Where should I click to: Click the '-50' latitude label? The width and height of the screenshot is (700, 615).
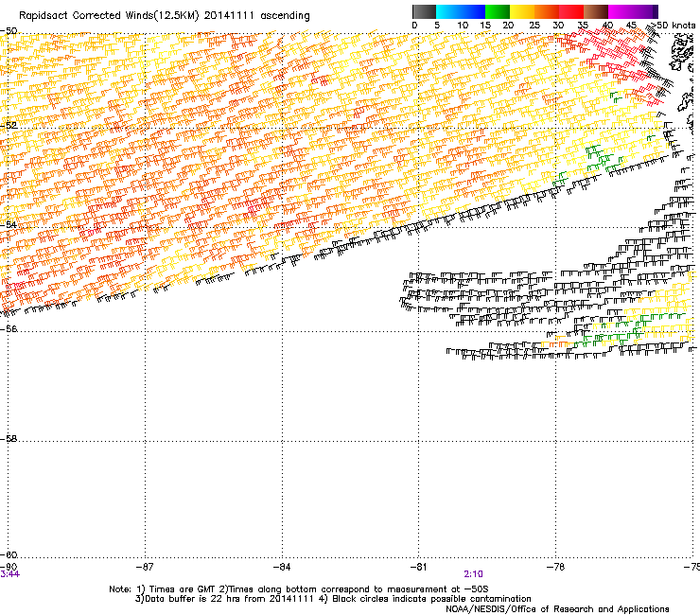(x=9, y=31)
